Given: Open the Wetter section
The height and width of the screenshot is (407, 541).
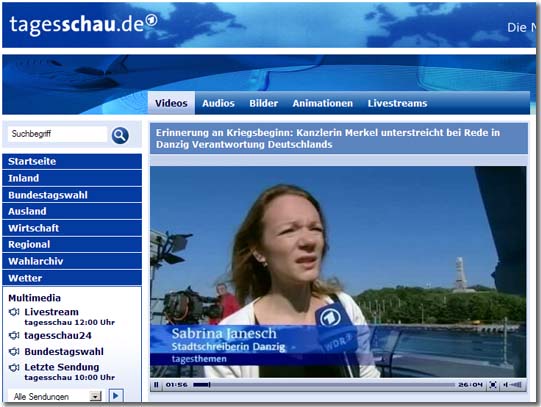Looking at the screenshot, I should point(72,278).
